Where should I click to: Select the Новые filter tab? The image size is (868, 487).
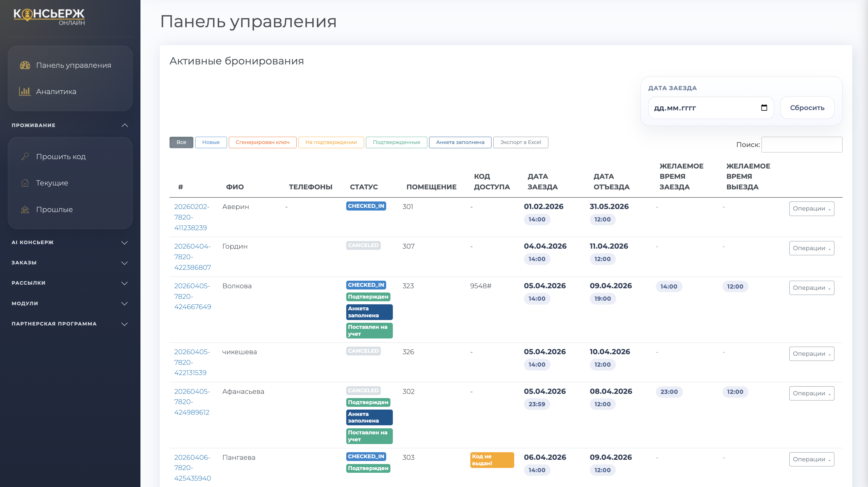click(211, 142)
